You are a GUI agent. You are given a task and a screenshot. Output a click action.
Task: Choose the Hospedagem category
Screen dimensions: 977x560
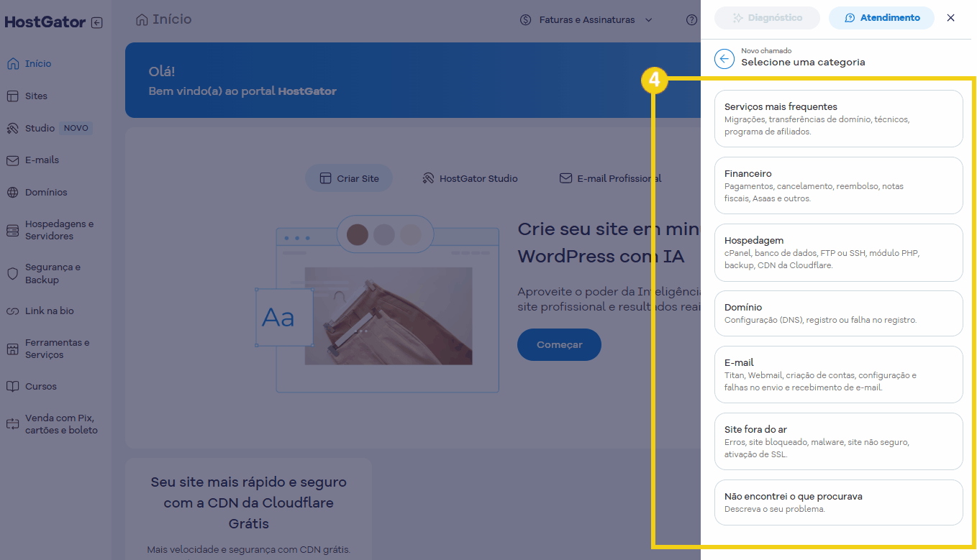(838, 252)
